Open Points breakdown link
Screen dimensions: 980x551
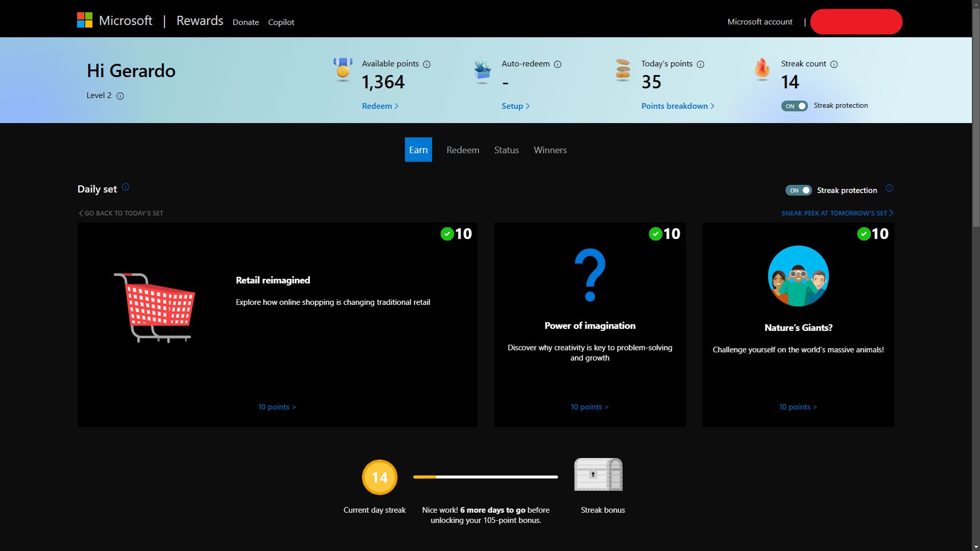(x=678, y=106)
